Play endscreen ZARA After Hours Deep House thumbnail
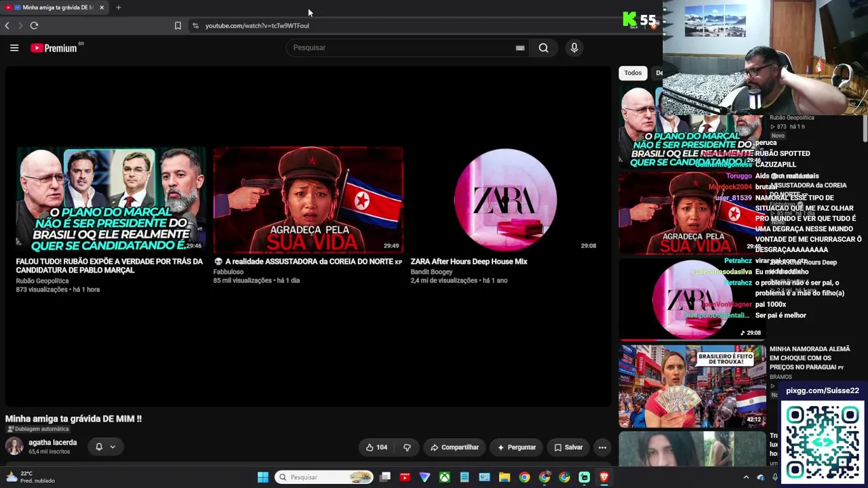The width and height of the screenshot is (868, 488). pyautogui.click(x=505, y=200)
